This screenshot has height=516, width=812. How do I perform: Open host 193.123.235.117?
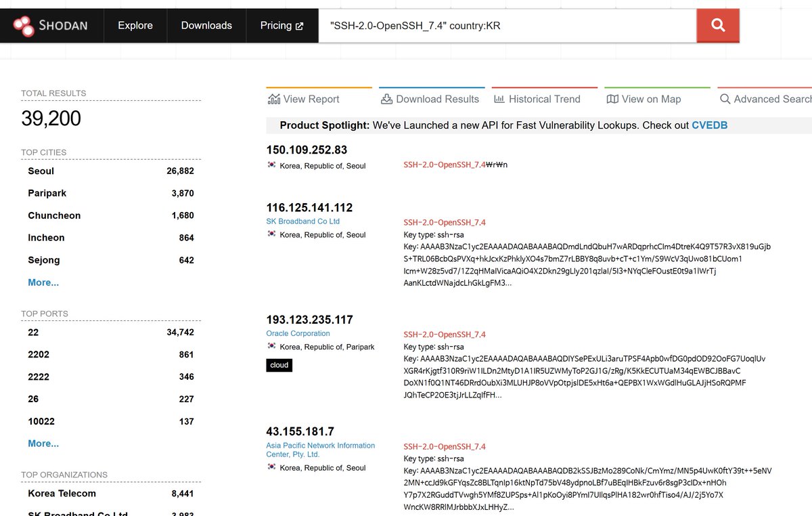tap(309, 320)
